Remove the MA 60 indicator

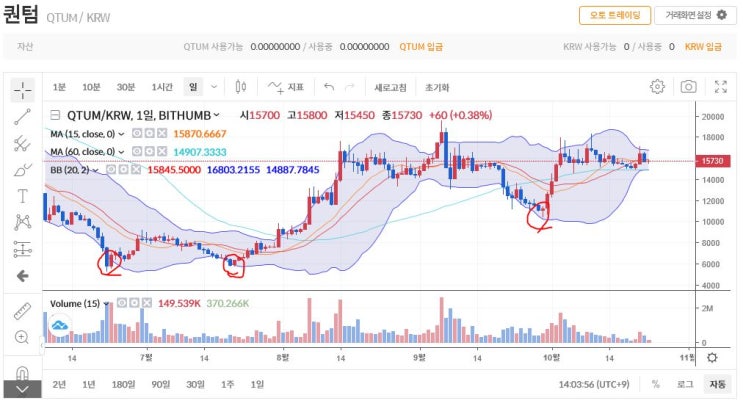[x=162, y=152]
